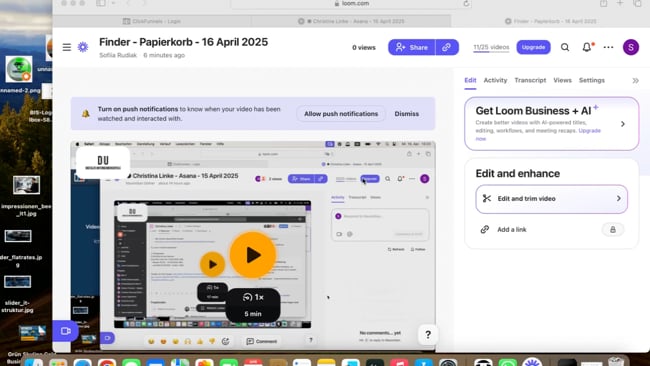Image resolution: width=650 pixels, height=366 pixels.
Task: Click the purple camera record button
Action: [65, 331]
